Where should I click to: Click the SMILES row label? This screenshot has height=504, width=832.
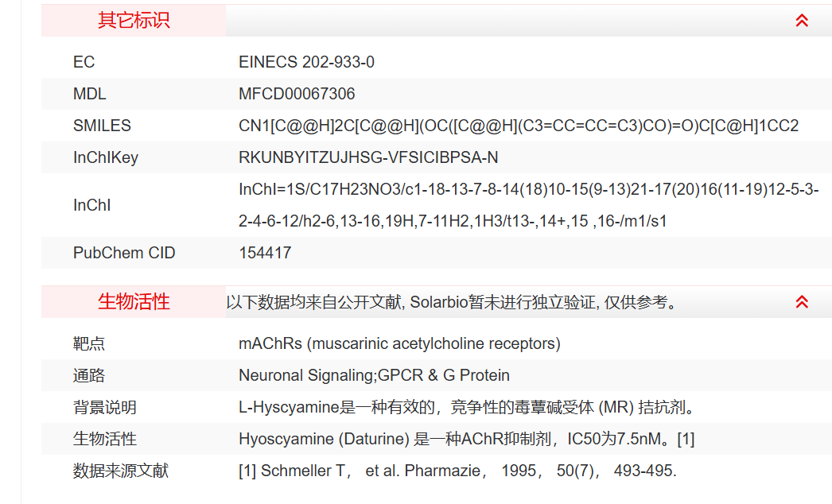click(102, 126)
